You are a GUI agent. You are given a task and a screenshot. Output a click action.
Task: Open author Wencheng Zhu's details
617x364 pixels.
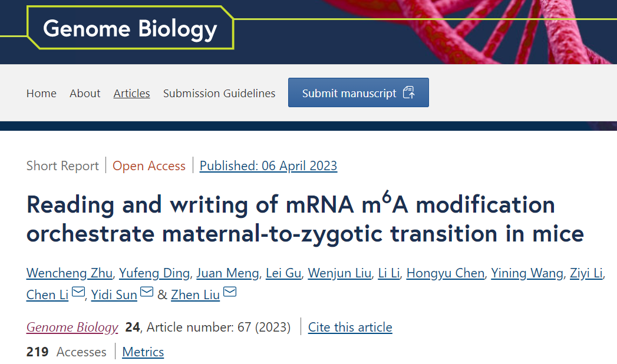70,273
